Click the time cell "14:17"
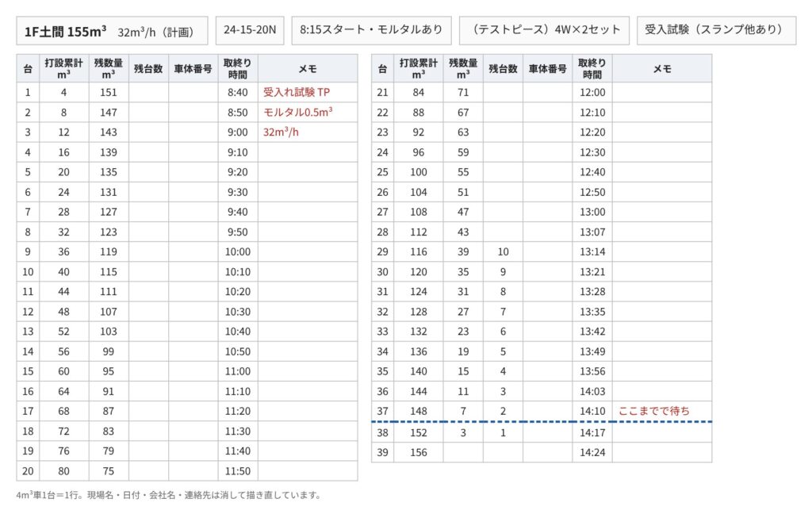Viewport: 812px width, 518px height. pos(592,432)
